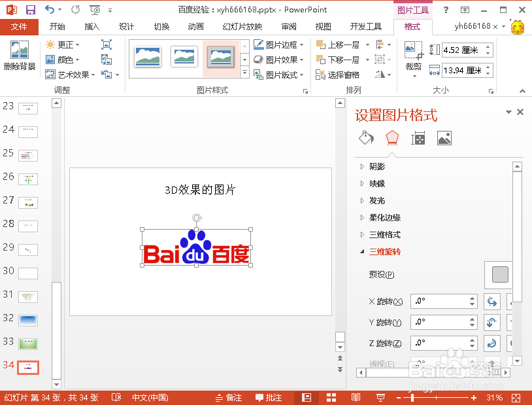Open the Insert (插入) ribbon tab
The width and height of the screenshot is (532, 405).
tap(92, 27)
